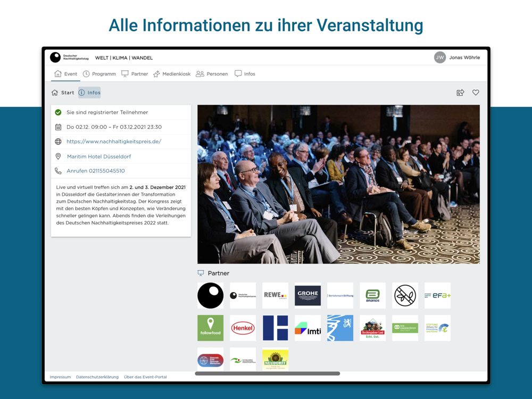Click the JW user avatar
This screenshot has height=399, width=532.
440,57
